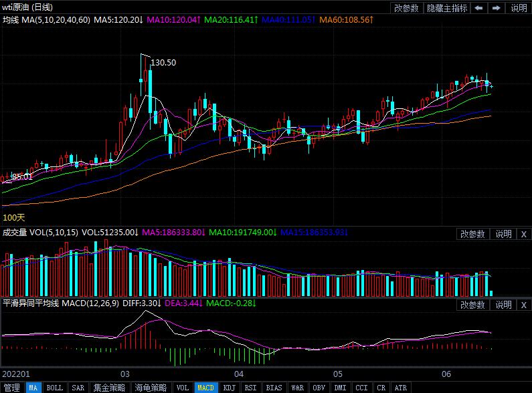Choose the 海龟策略 tab

[x=151, y=388]
